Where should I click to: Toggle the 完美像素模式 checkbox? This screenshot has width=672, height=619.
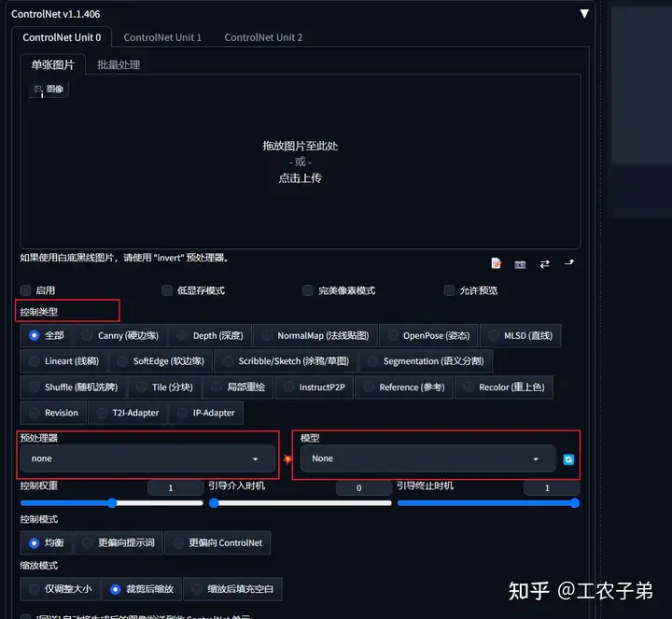tap(307, 290)
